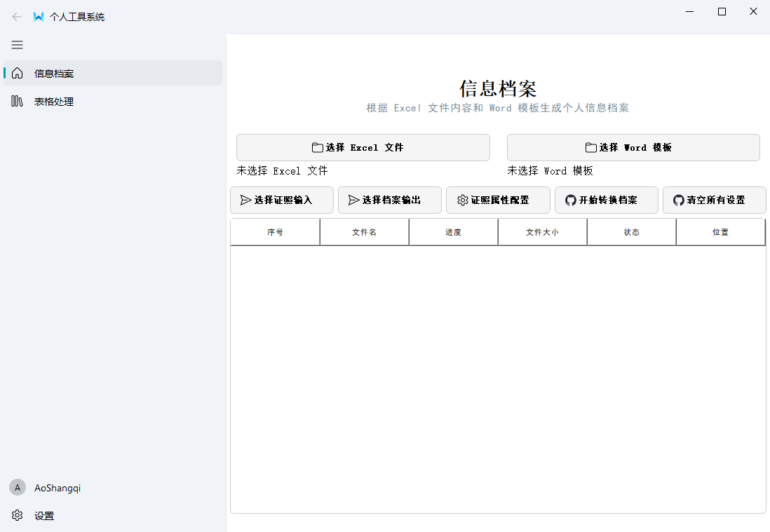
Task: Click the 选择 Word 模板 button
Action: click(633, 147)
